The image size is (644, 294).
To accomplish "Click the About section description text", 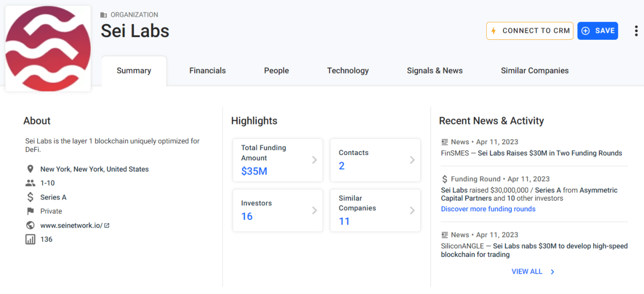I will tap(112, 145).
